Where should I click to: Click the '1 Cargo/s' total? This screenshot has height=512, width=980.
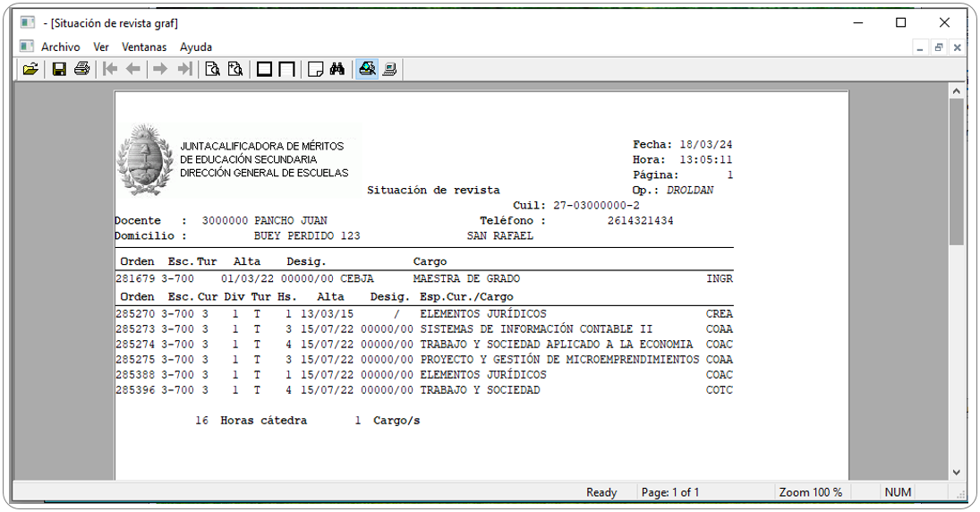coord(388,421)
